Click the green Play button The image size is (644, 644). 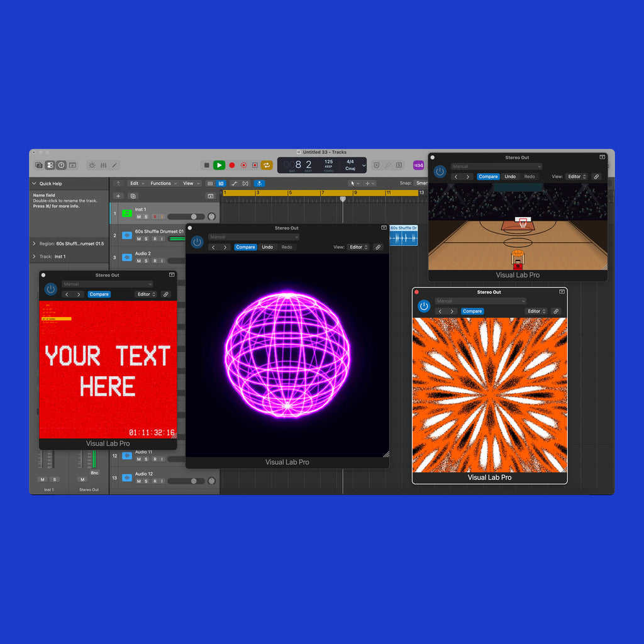pos(219,165)
